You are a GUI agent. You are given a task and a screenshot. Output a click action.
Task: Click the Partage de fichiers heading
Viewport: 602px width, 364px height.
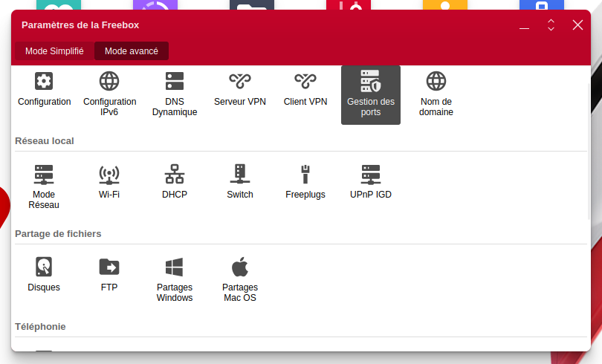coord(58,233)
